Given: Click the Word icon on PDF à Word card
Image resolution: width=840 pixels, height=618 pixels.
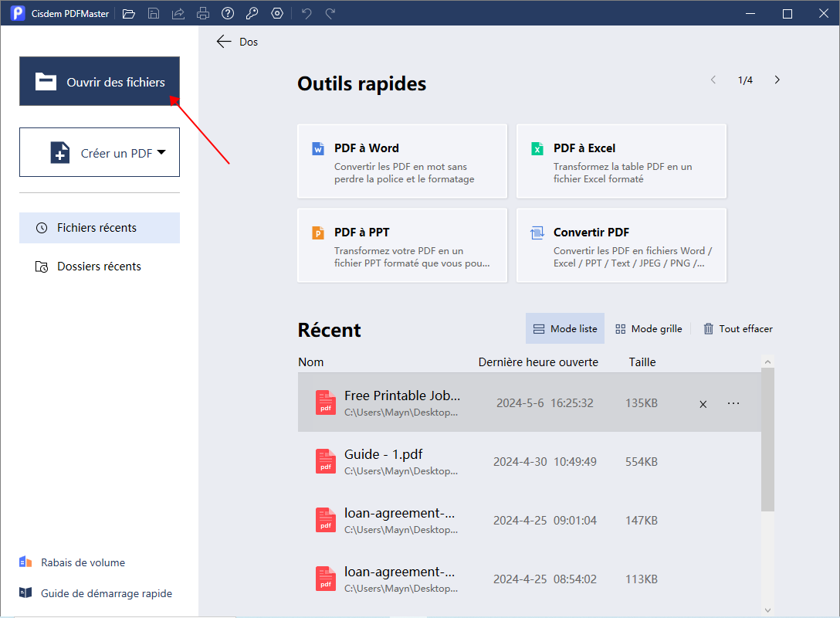Looking at the screenshot, I should click(x=318, y=148).
